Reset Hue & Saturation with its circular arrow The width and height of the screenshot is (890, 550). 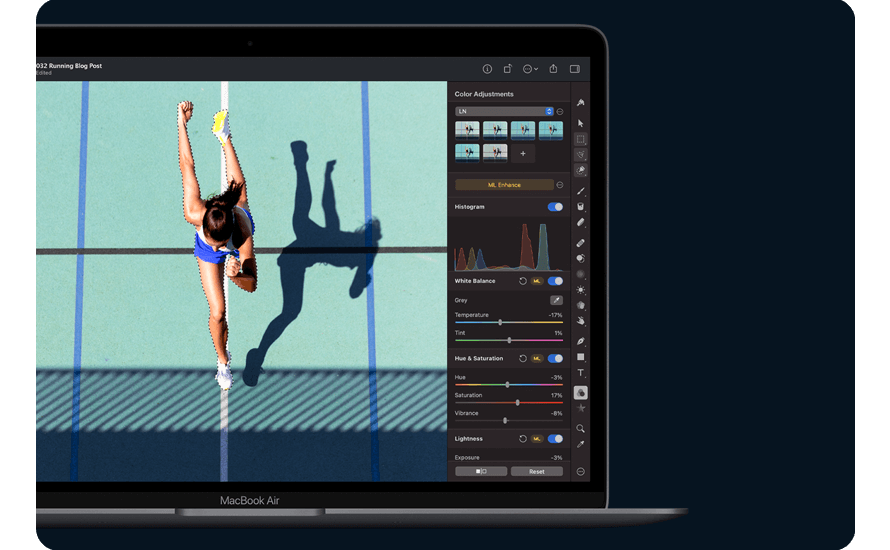(523, 359)
